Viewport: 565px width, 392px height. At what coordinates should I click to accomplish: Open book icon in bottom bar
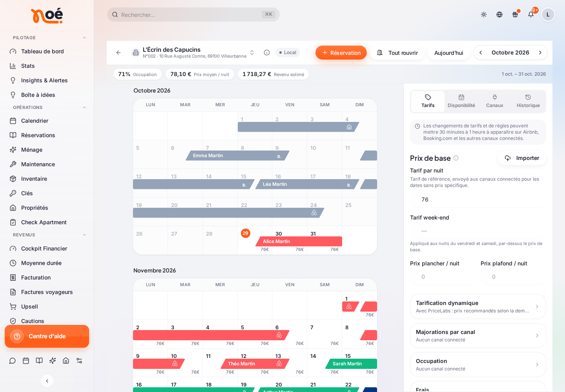point(39,361)
